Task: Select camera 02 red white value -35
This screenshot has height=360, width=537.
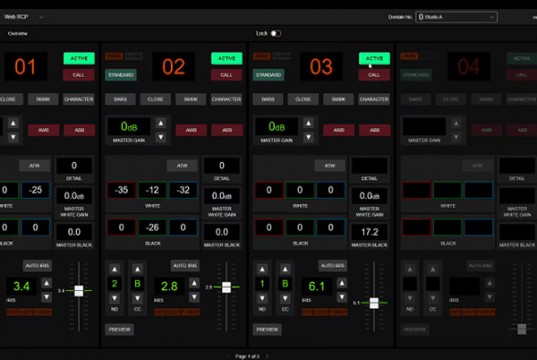Action: tap(122, 190)
